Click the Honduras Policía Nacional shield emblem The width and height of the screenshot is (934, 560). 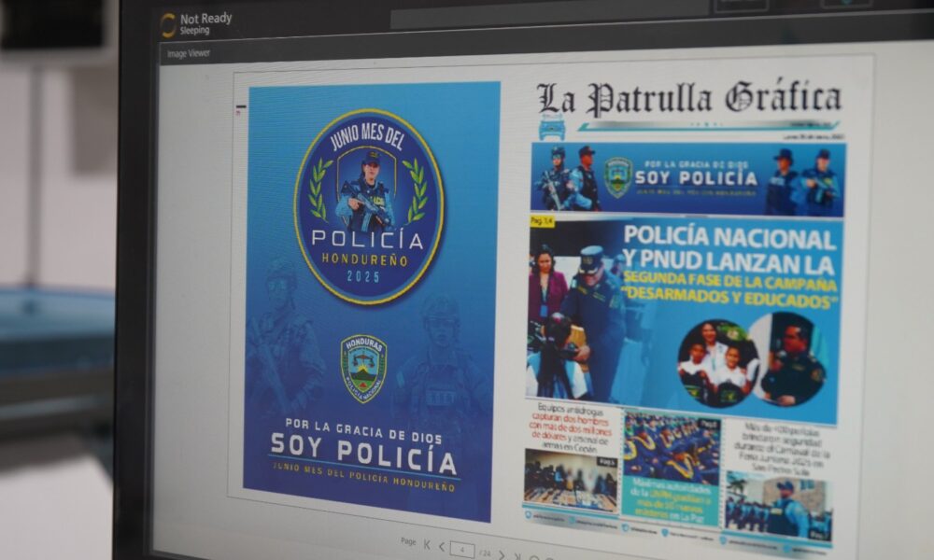pyautogui.click(x=363, y=368)
